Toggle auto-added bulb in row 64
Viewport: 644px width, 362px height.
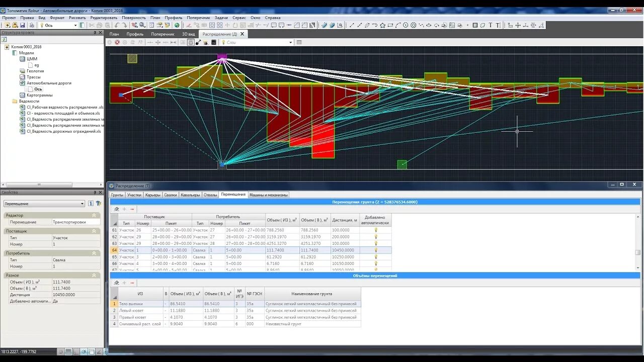click(x=375, y=250)
